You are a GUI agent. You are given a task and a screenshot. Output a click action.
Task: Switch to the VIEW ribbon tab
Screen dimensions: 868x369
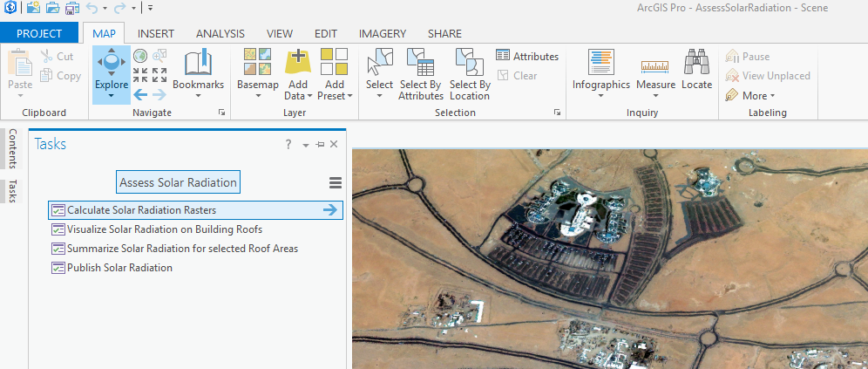280,33
